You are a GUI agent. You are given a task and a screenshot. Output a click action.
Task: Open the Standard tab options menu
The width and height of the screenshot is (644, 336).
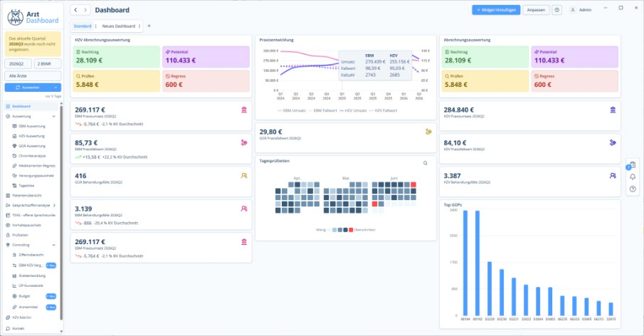point(95,26)
